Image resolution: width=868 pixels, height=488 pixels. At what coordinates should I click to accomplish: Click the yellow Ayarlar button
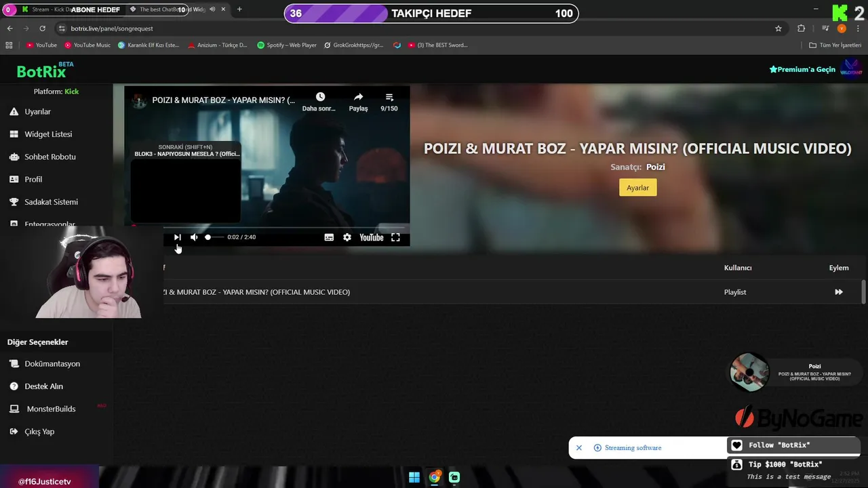(x=637, y=188)
